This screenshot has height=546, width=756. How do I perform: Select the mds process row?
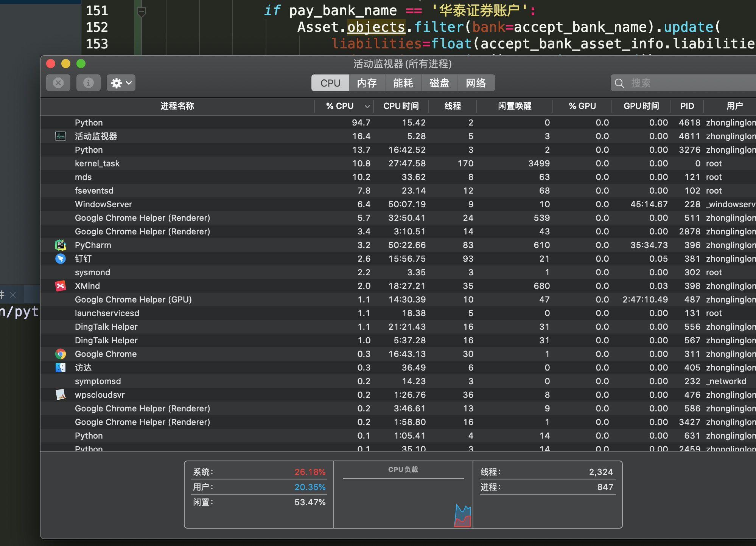[398, 177]
